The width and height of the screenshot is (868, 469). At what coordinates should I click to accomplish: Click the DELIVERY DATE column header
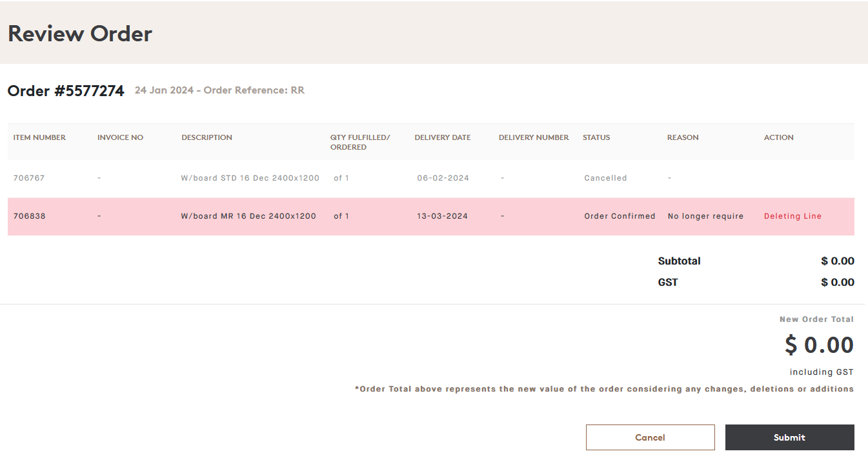[x=443, y=137]
